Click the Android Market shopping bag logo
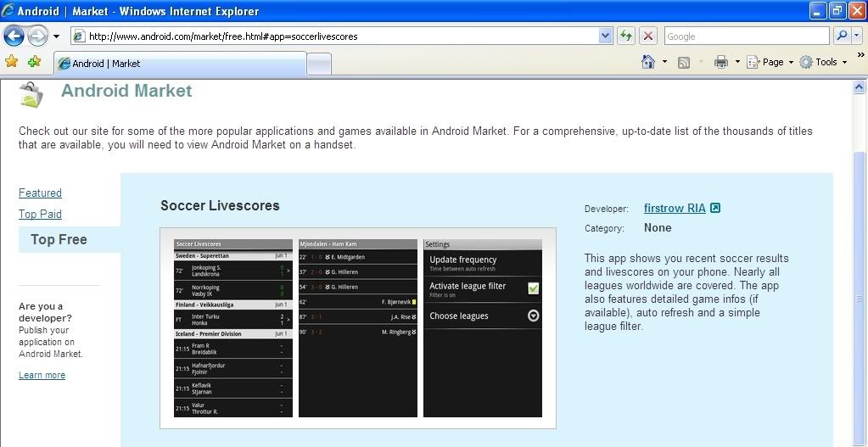Viewport: 868px width, 447px height. tap(31, 94)
